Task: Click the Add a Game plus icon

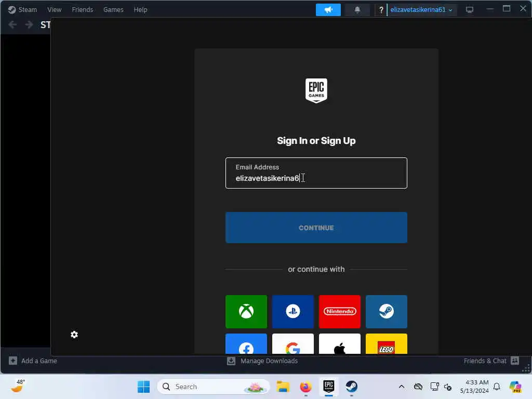Action: 13,361
